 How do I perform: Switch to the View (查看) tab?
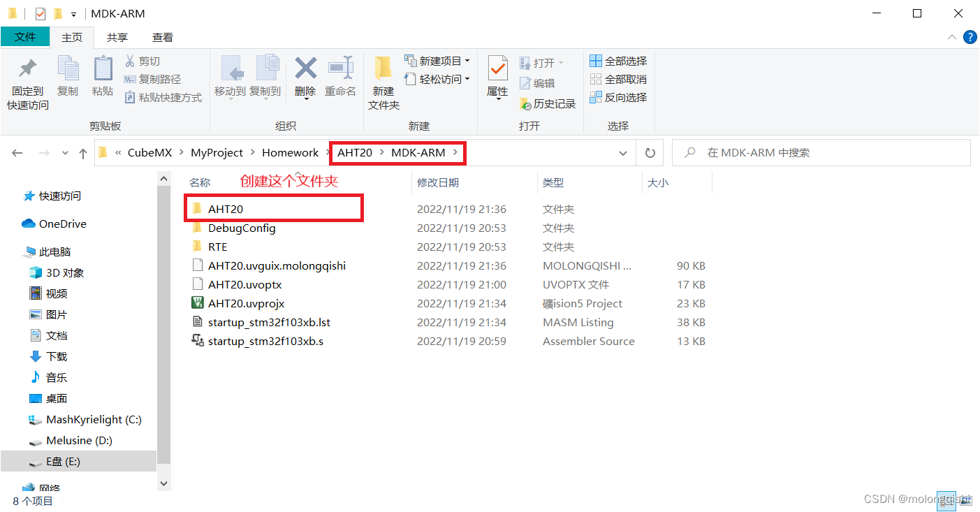pos(163,38)
